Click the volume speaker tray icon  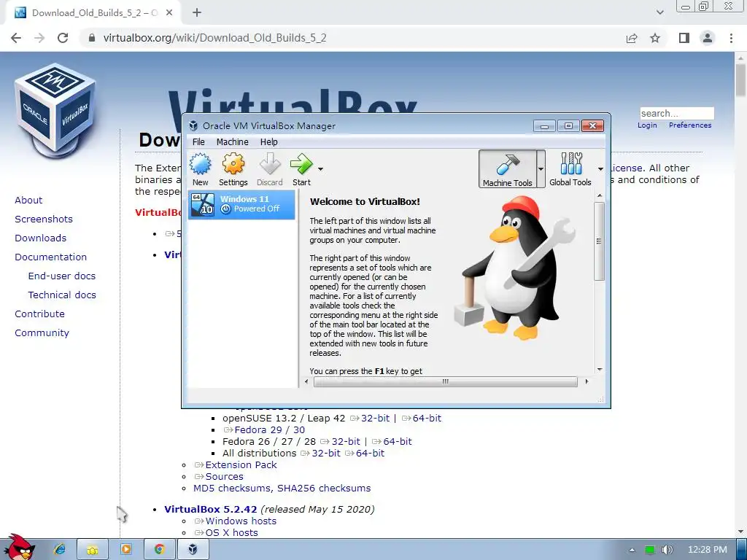[x=667, y=550]
